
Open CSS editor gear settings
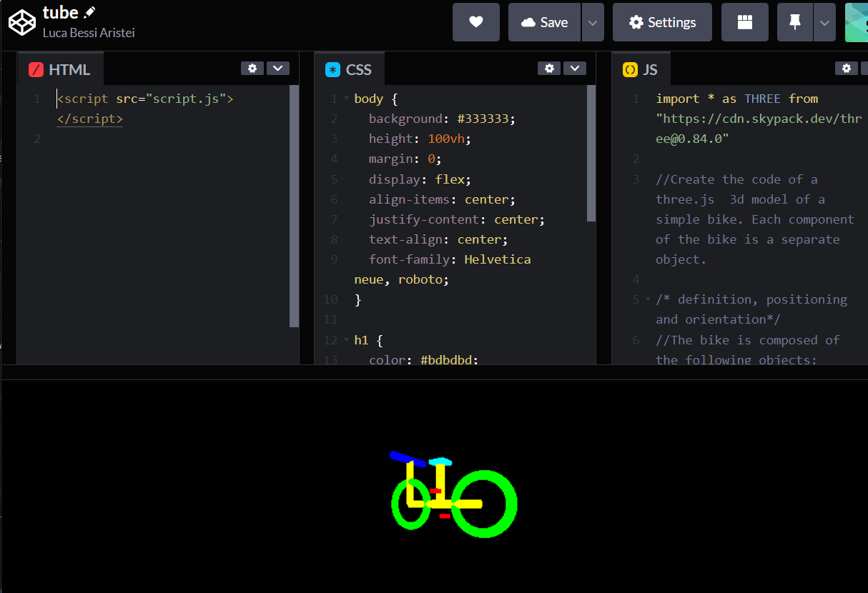pos(549,69)
